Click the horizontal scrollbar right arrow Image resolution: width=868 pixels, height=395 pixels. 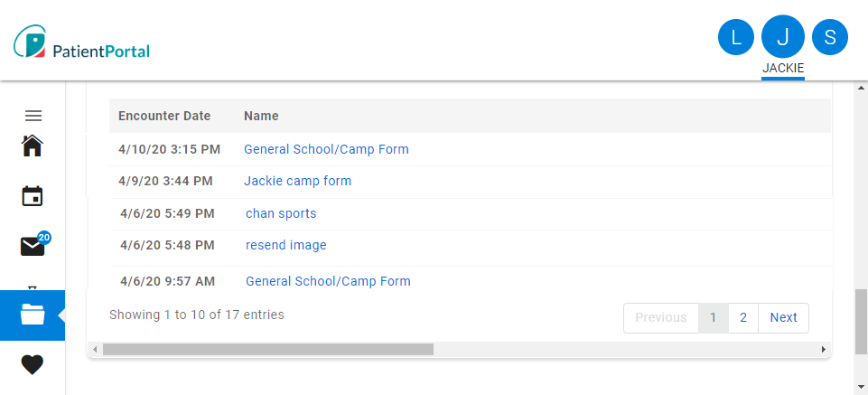coord(823,349)
